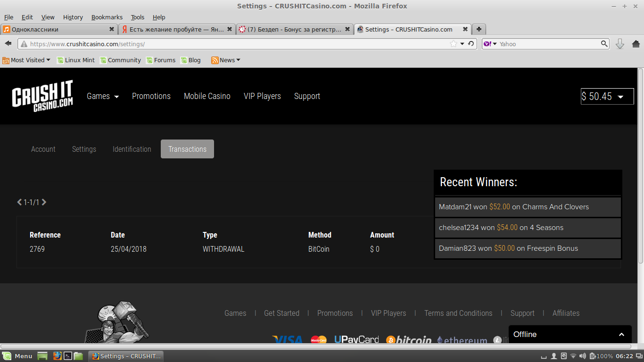This screenshot has height=362, width=644.
Task: Reload the page with the refresh icon
Action: point(471,44)
